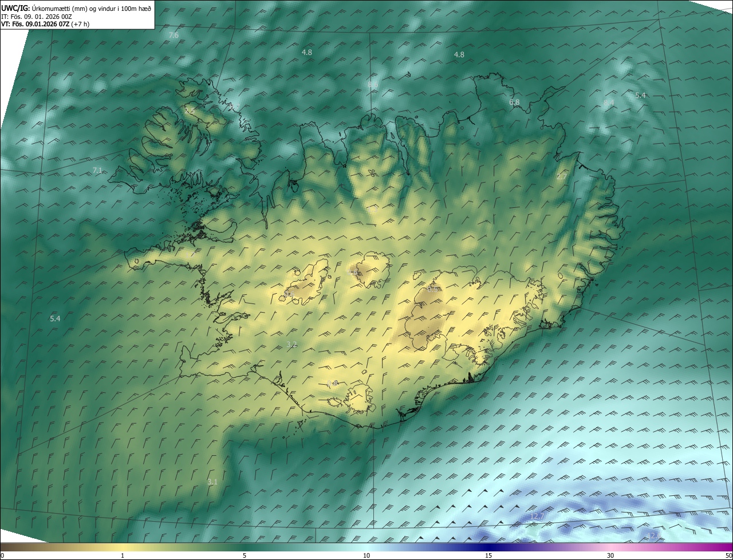Click the colour scale tick labeled 30
The image size is (733, 560).
point(610,555)
